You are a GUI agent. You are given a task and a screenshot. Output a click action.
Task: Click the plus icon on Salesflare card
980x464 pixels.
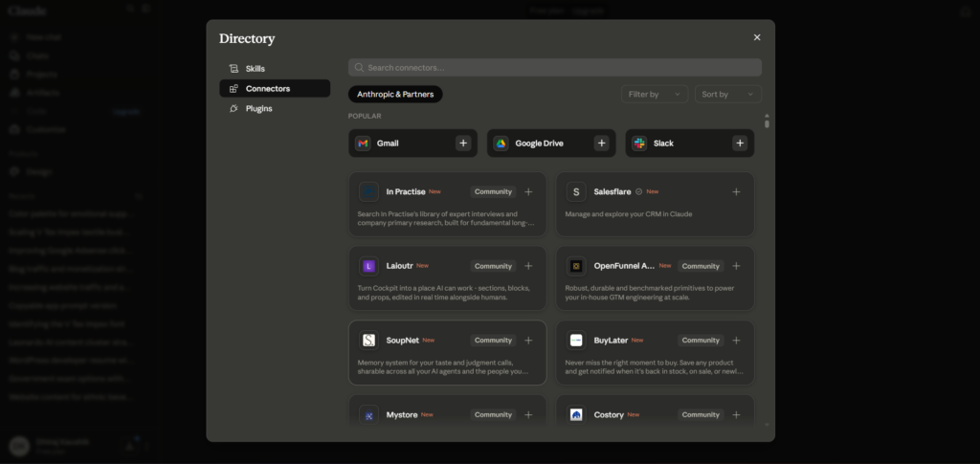[736, 191]
